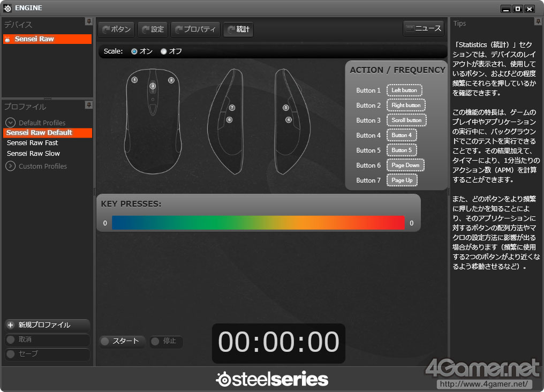Select the Sensei Raw device

48,39
